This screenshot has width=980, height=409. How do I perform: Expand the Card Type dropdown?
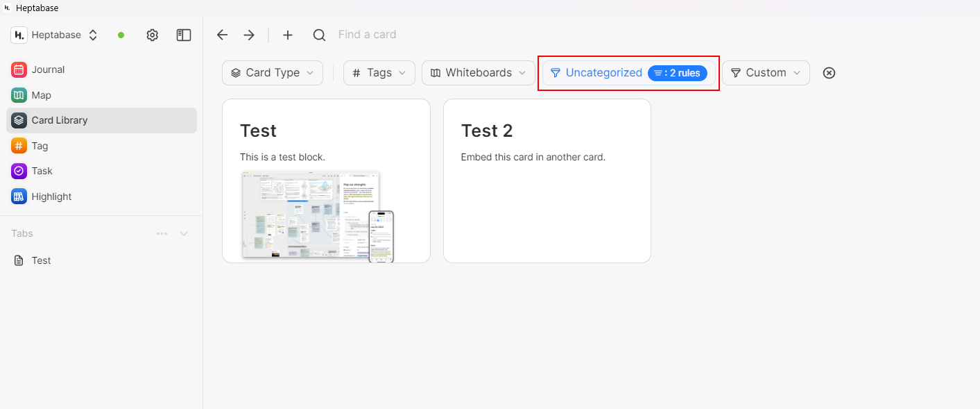[273, 73]
